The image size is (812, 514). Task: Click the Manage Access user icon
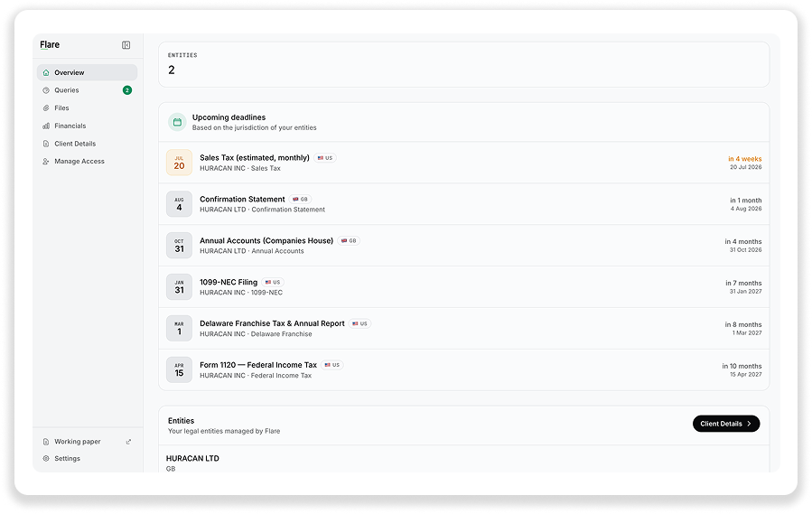[46, 161]
